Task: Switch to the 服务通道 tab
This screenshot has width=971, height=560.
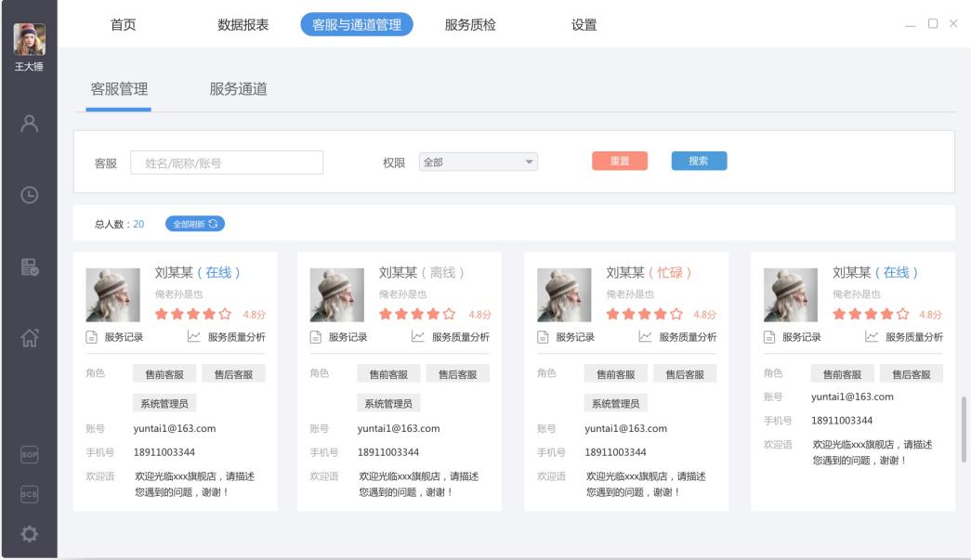Action: [238, 89]
